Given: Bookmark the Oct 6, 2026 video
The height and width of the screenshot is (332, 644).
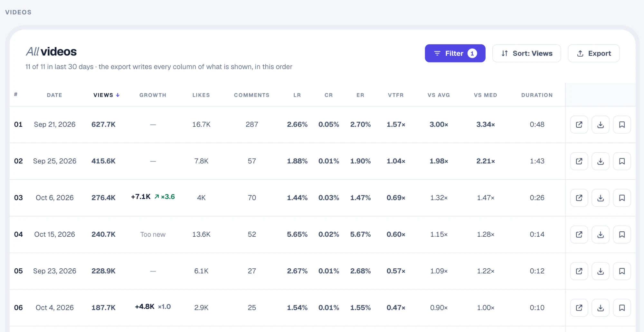Looking at the screenshot, I should (622, 198).
